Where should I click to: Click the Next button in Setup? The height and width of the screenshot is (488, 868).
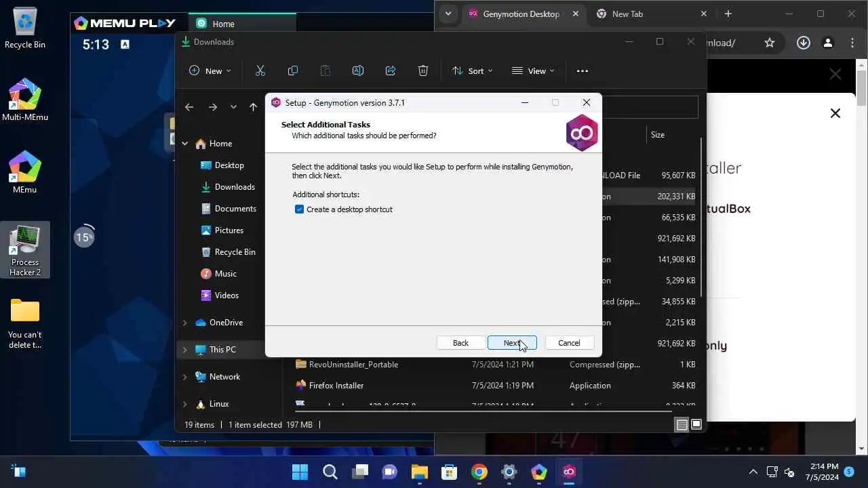coord(512,343)
